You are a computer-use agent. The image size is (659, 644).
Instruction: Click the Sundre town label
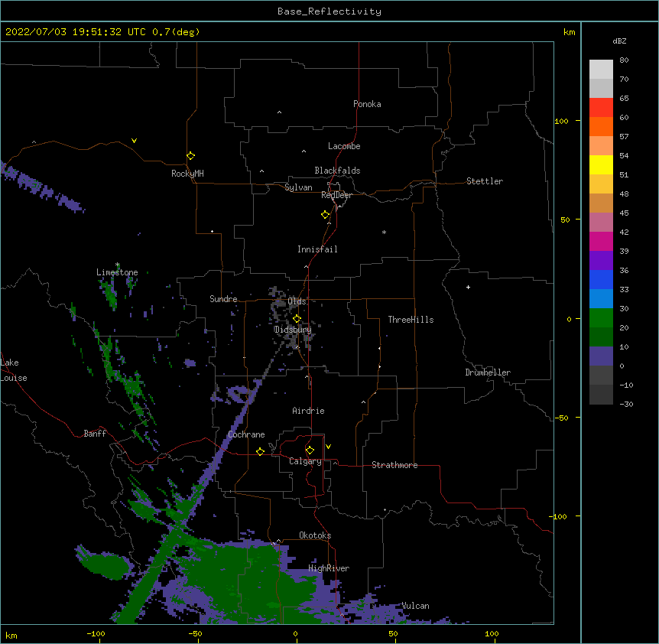point(223,299)
